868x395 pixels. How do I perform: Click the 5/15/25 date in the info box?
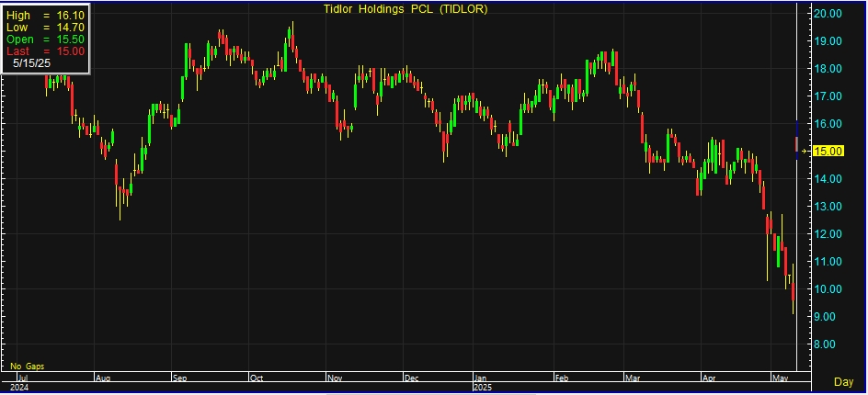[32, 63]
